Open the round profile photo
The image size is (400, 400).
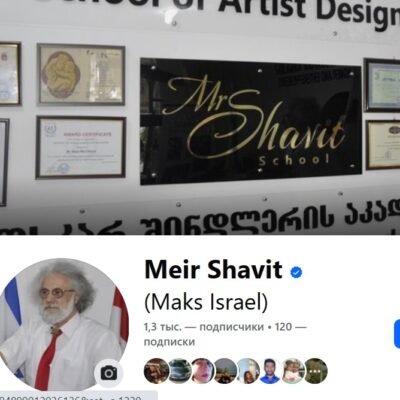pos(62,324)
